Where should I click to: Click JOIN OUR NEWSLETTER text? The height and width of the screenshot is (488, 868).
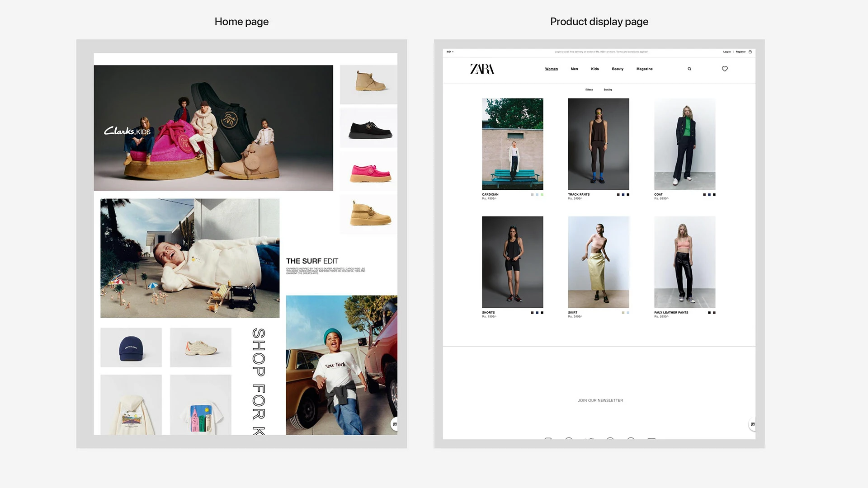600,400
